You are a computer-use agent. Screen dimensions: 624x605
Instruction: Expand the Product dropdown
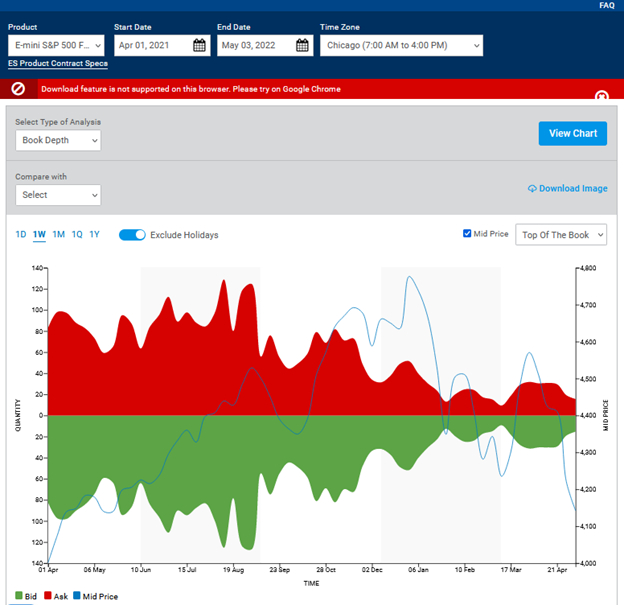[56, 45]
